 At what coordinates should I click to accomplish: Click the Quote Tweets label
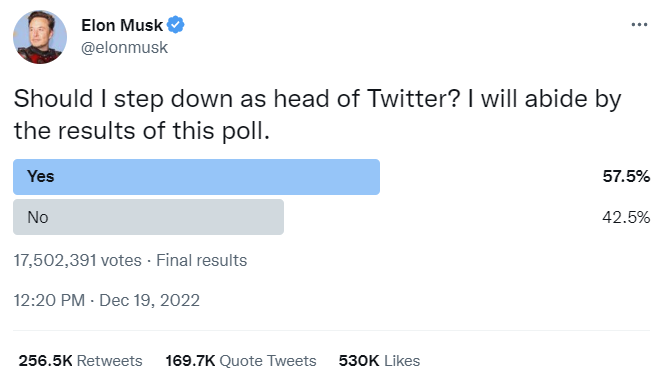pos(268,361)
